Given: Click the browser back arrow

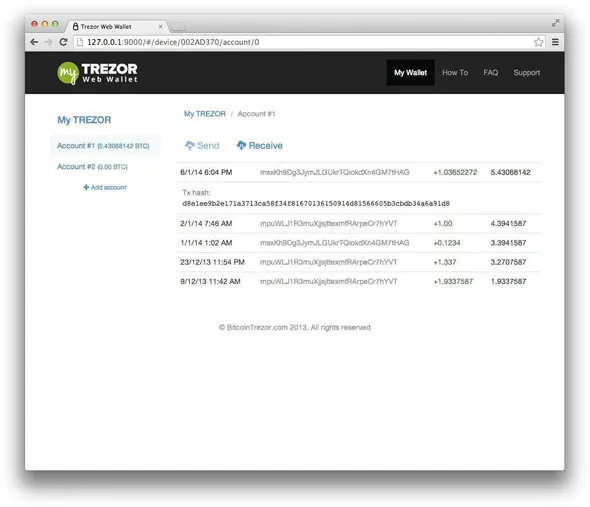Looking at the screenshot, I should click(34, 42).
